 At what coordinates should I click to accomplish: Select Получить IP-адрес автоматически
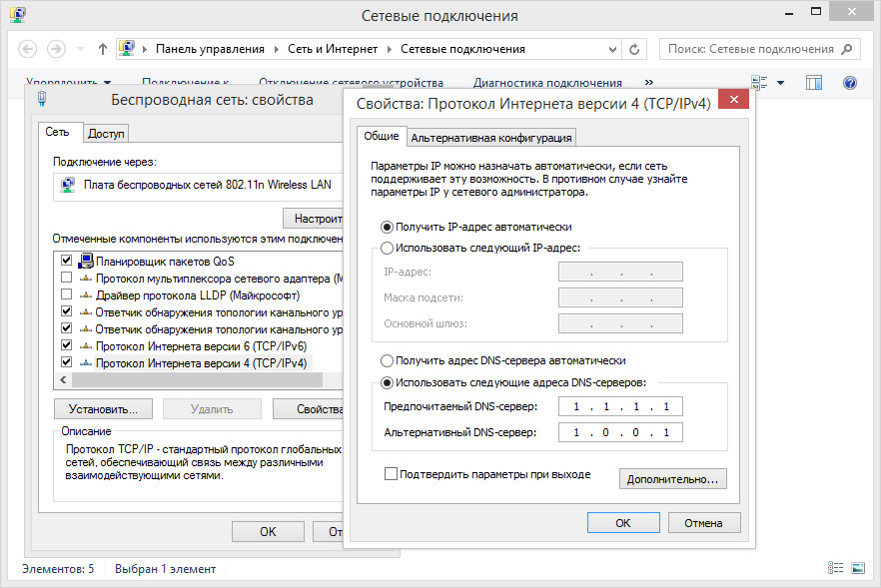point(387,227)
